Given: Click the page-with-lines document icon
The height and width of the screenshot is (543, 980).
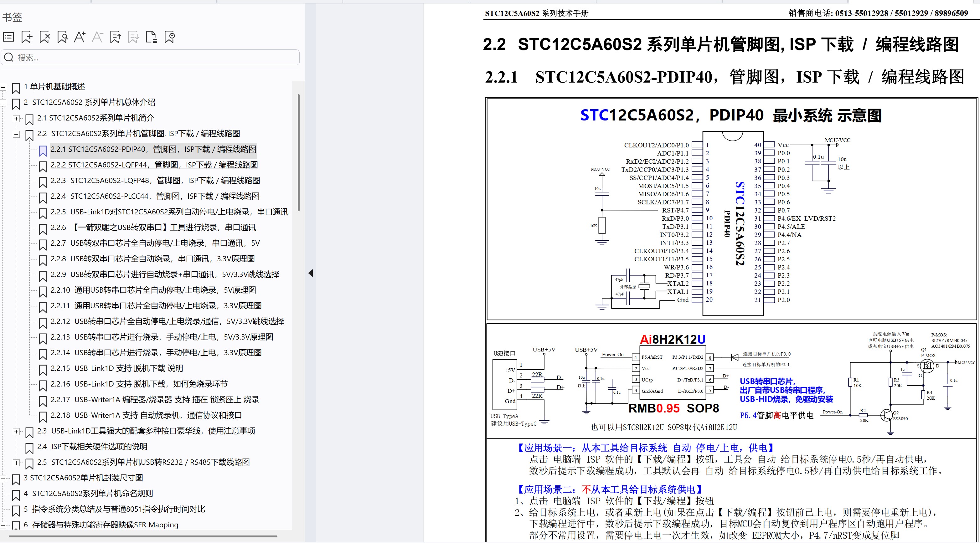Looking at the screenshot, I should tap(152, 37).
